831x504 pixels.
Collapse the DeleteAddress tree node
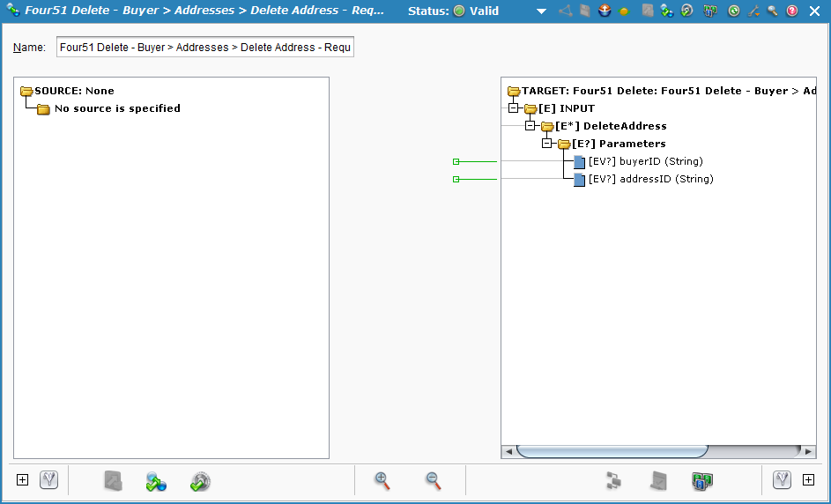[x=531, y=126]
